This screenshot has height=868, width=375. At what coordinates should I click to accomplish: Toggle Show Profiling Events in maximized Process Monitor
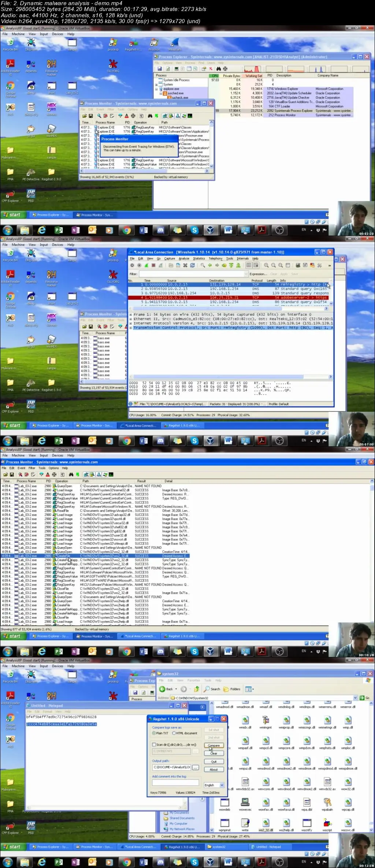click(111, 474)
